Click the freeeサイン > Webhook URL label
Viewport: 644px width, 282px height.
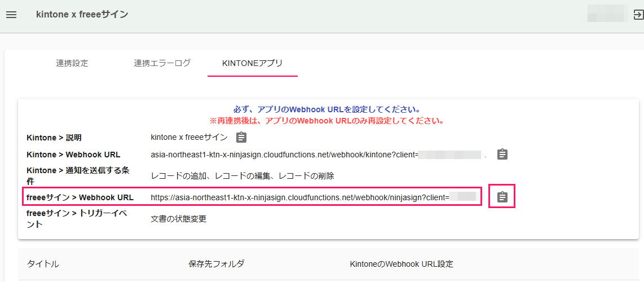click(x=80, y=197)
